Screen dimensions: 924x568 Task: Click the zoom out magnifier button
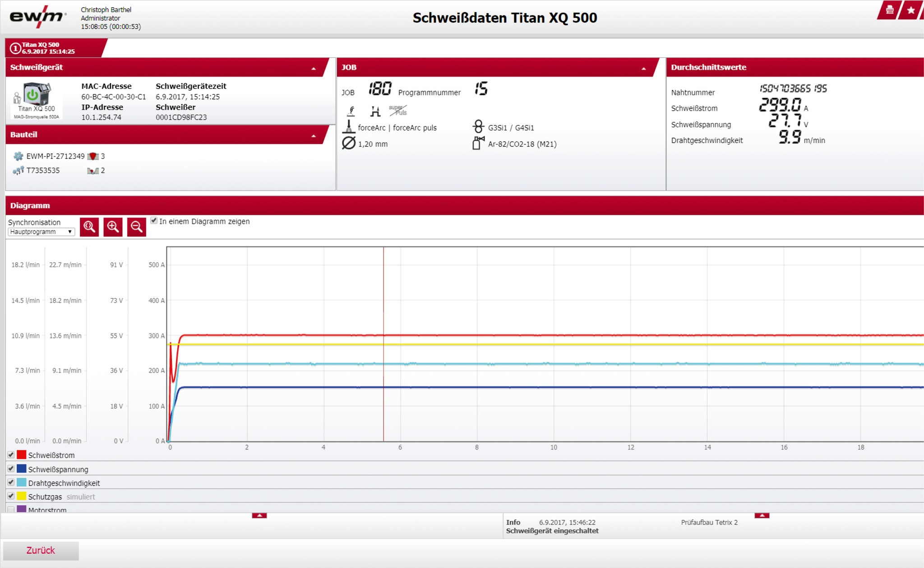[136, 226]
